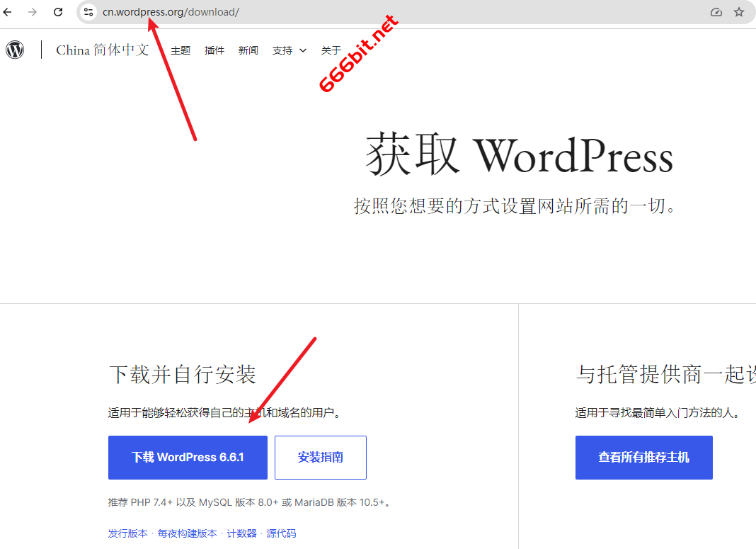Click the 下载 WordPress 6.6.1 button
756x549 pixels.
(188, 457)
